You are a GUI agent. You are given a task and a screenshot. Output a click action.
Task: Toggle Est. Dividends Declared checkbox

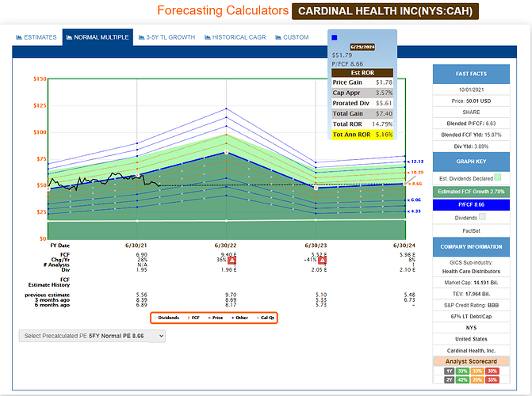pos(497,177)
